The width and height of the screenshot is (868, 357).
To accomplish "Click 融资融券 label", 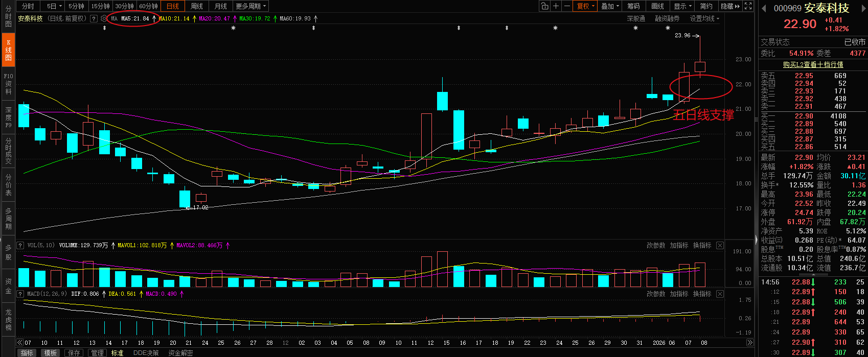I will (x=667, y=18).
